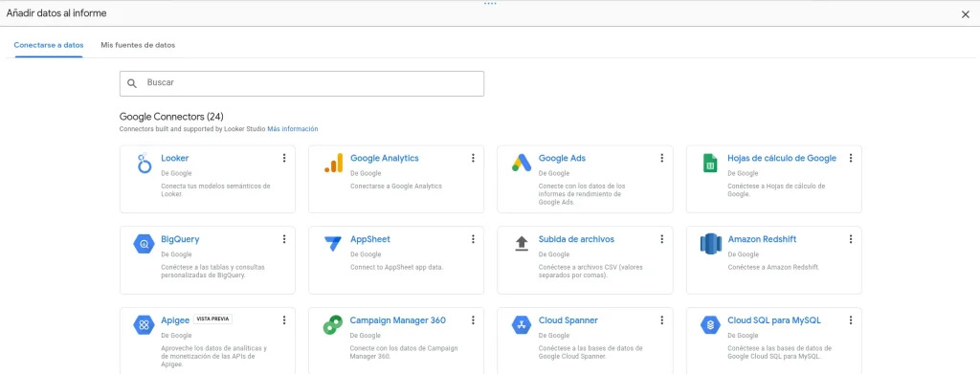This screenshot has width=980, height=374.
Task: Click the BigQuery hexagon icon
Action: click(144, 244)
